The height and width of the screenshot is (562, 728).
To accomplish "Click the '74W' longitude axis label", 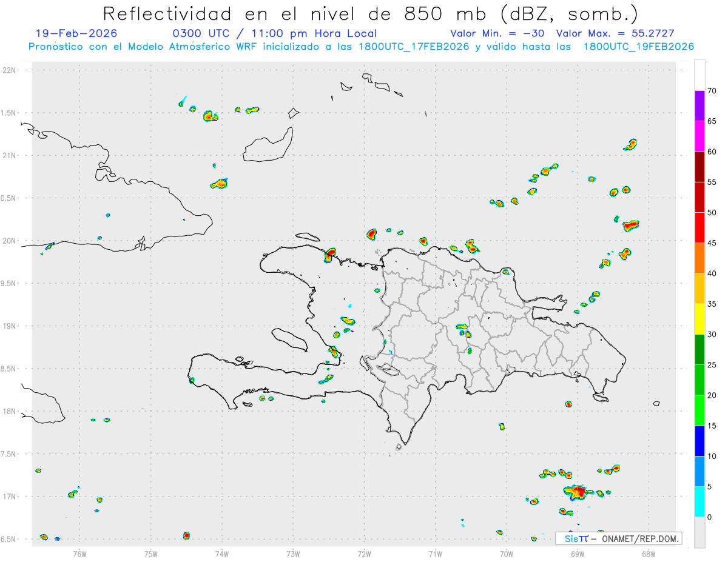I will (x=222, y=554).
